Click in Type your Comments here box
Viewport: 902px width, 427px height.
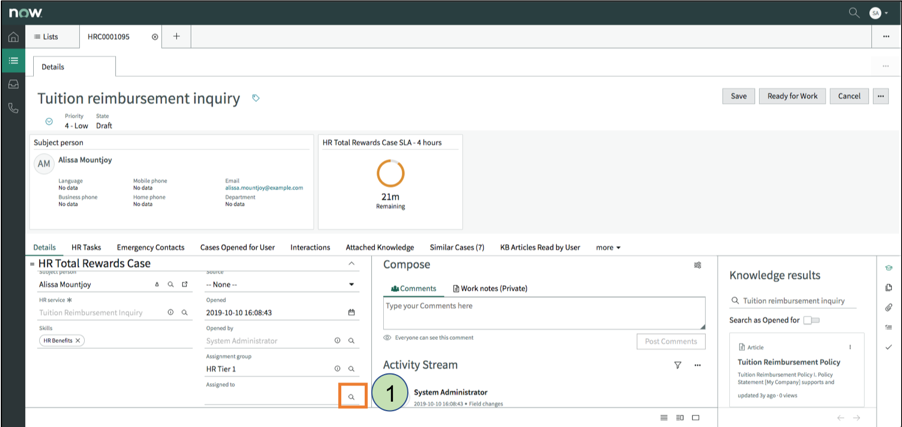click(544, 313)
